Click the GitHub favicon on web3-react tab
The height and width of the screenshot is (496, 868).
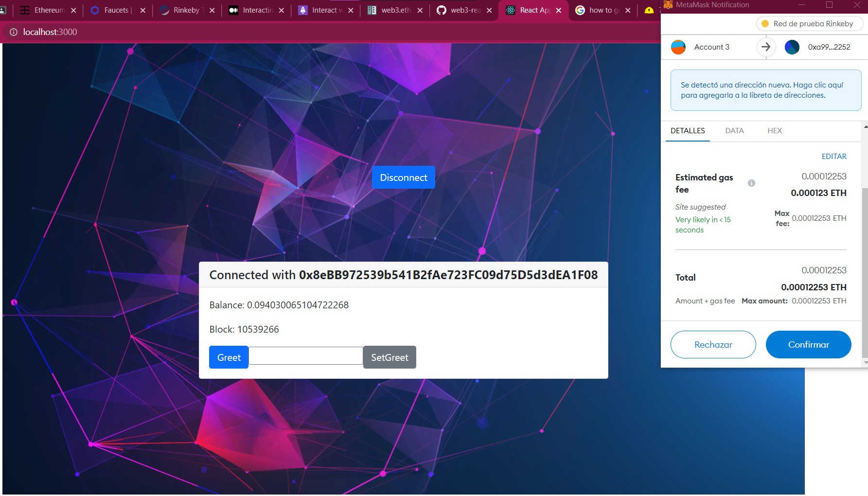(441, 10)
